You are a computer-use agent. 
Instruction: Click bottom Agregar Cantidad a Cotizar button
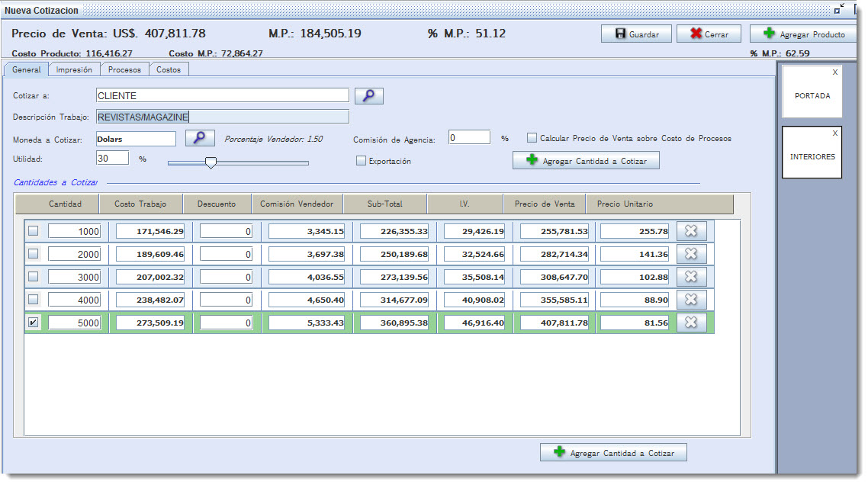(x=613, y=452)
